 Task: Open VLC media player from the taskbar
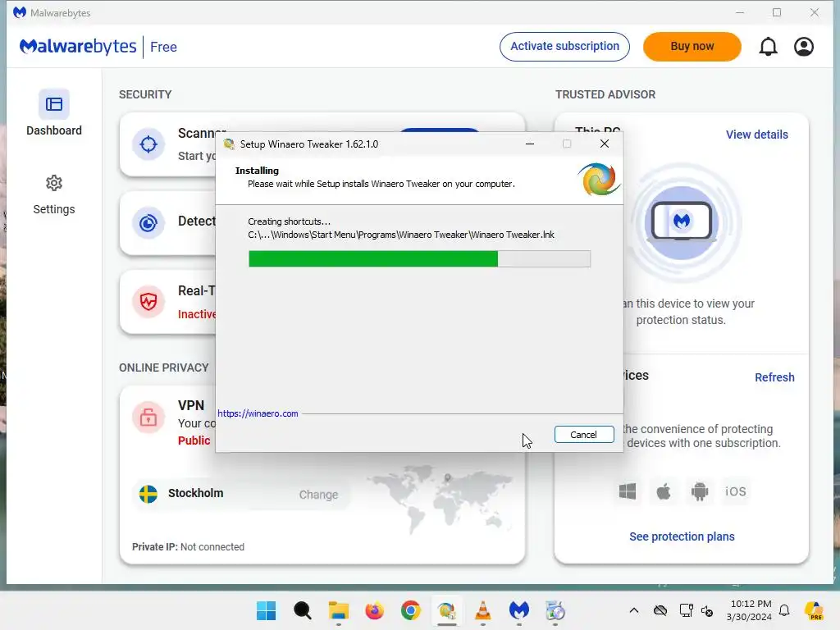pos(482,610)
